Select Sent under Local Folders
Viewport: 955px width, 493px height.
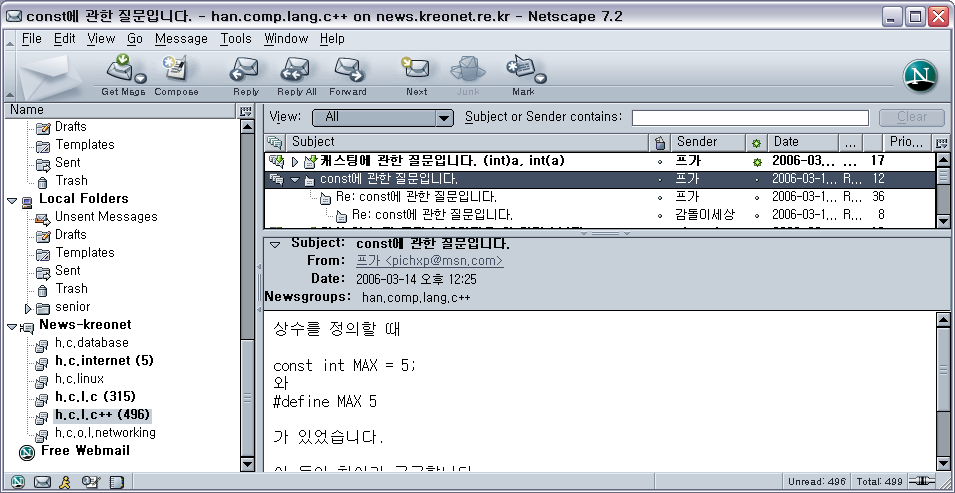(68, 271)
